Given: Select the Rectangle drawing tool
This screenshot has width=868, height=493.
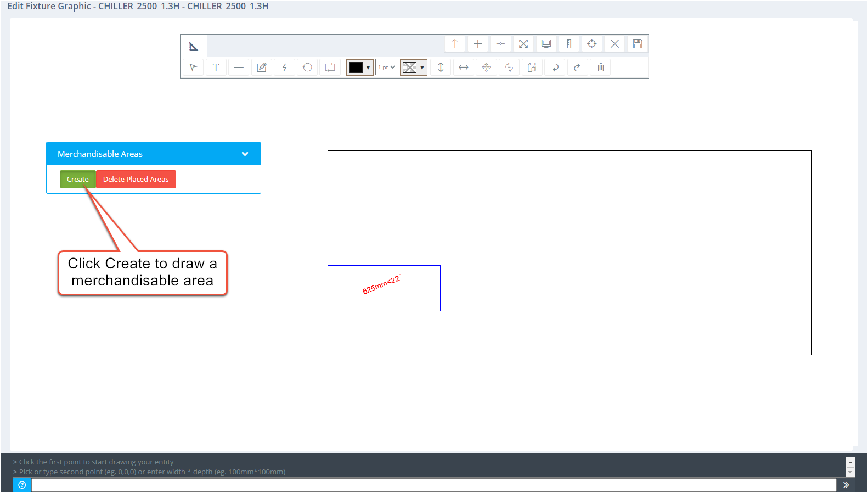Looking at the screenshot, I should [330, 68].
